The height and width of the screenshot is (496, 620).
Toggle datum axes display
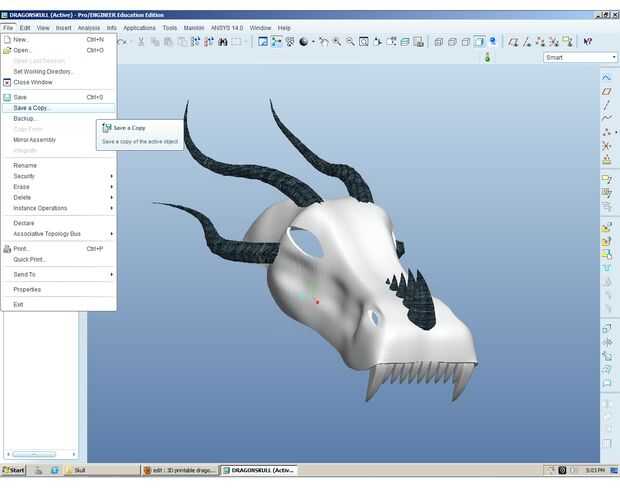pos(527,42)
